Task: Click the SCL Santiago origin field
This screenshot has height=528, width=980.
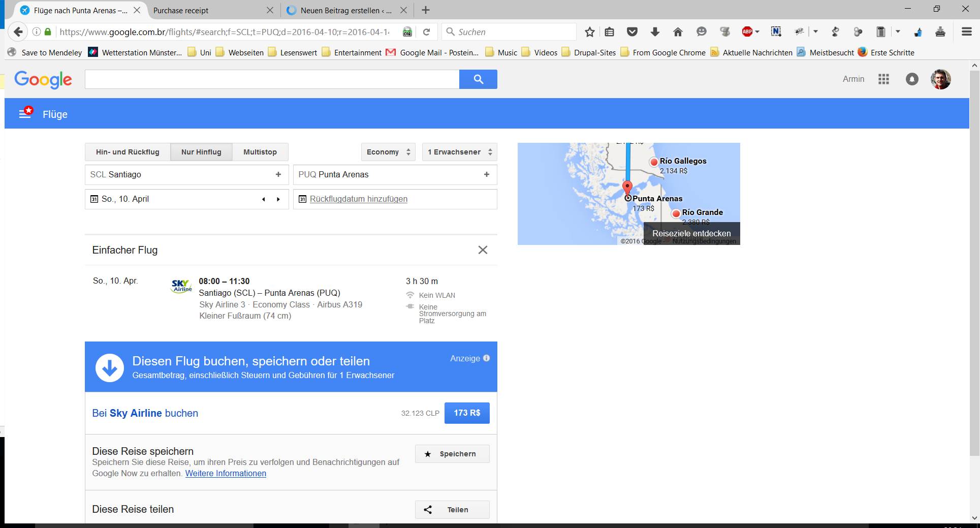Action: [186, 174]
